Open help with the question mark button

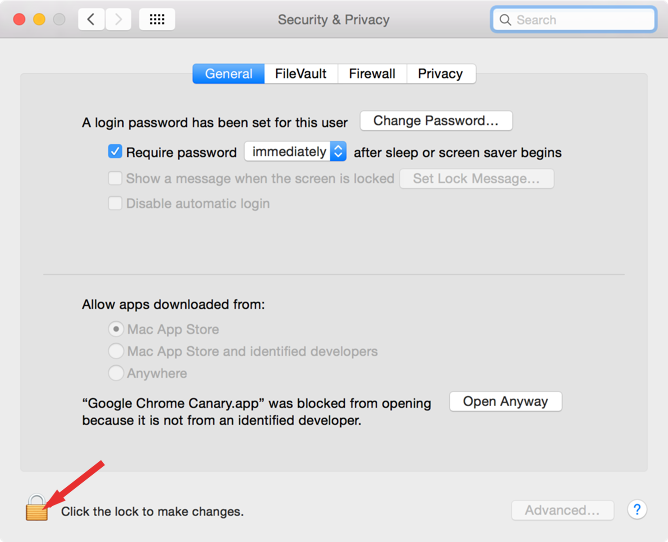coord(637,510)
